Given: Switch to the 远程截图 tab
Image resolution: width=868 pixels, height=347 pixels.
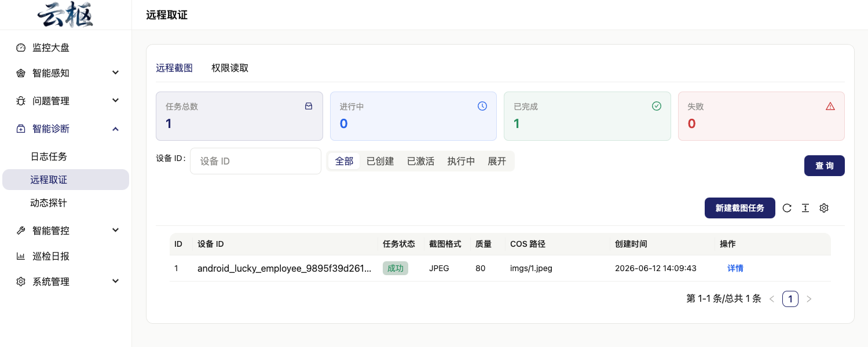Looking at the screenshot, I should pos(174,68).
